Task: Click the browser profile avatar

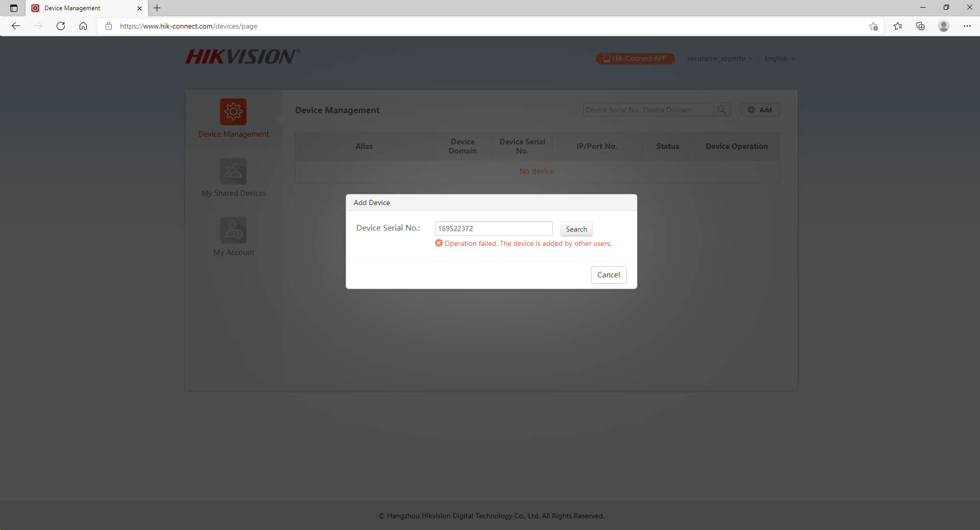Action: click(x=944, y=26)
